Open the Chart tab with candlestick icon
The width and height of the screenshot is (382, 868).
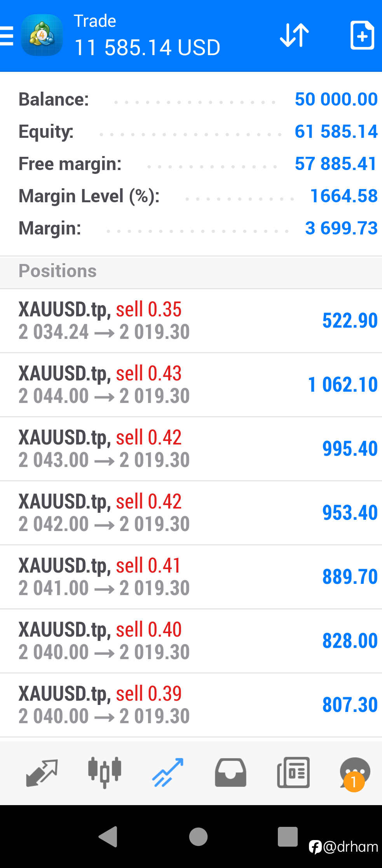(x=105, y=773)
